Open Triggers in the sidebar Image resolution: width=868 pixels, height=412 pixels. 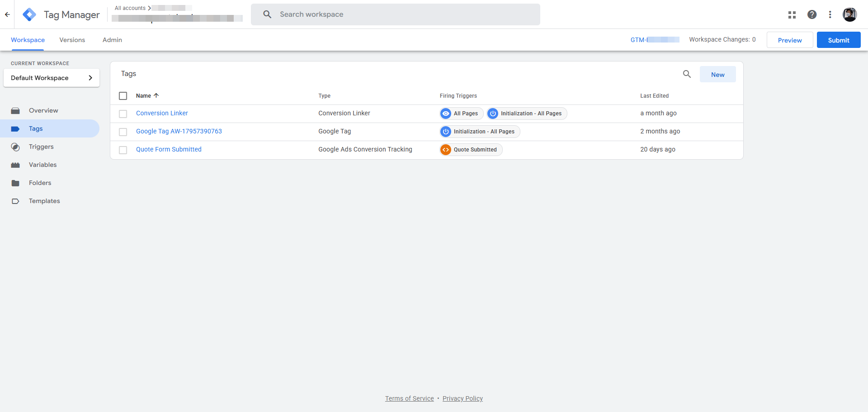pos(50,147)
